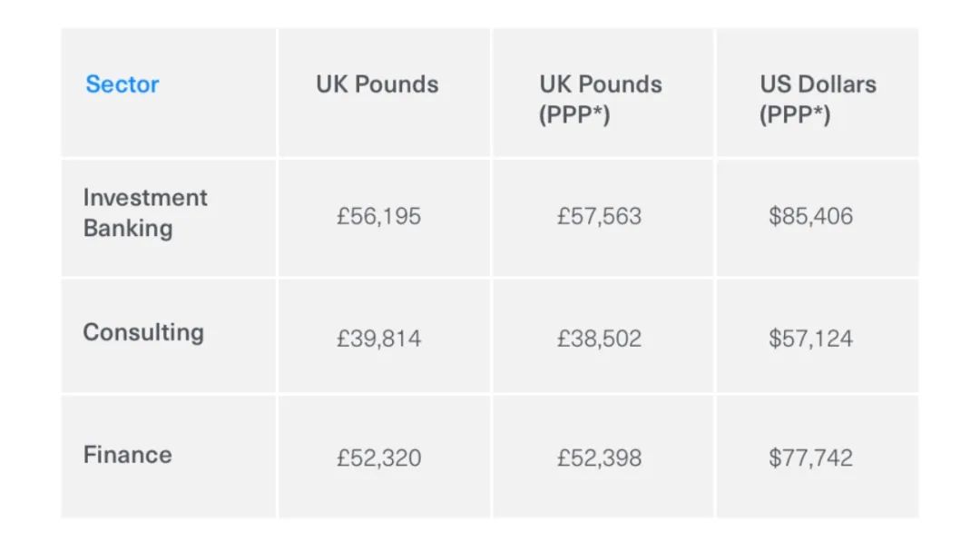The height and width of the screenshot is (551, 980).
Task: Click the (PPP*) text under UK Pounds
Action: pos(573,115)
